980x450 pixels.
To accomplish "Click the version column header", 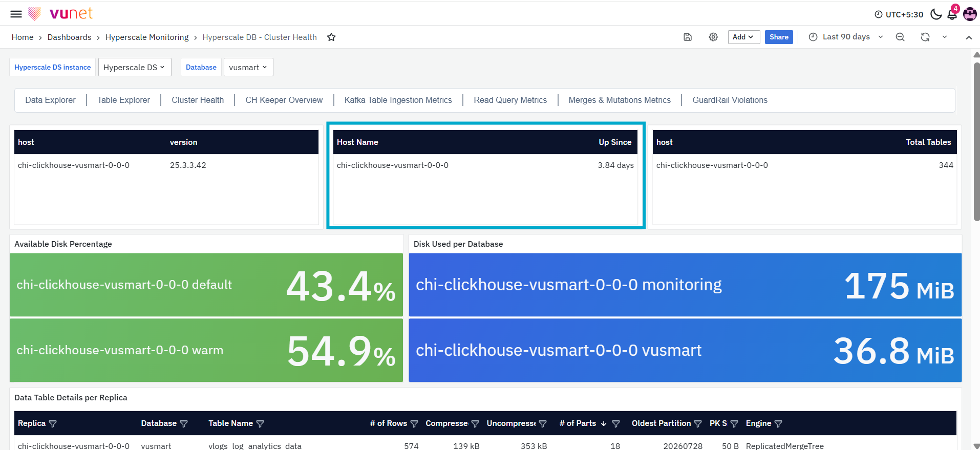I will tap(183, 142).
